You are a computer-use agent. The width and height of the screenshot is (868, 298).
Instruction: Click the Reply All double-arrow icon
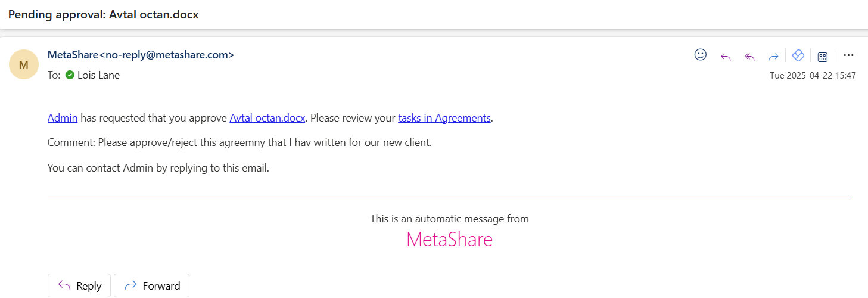[749, 57]
